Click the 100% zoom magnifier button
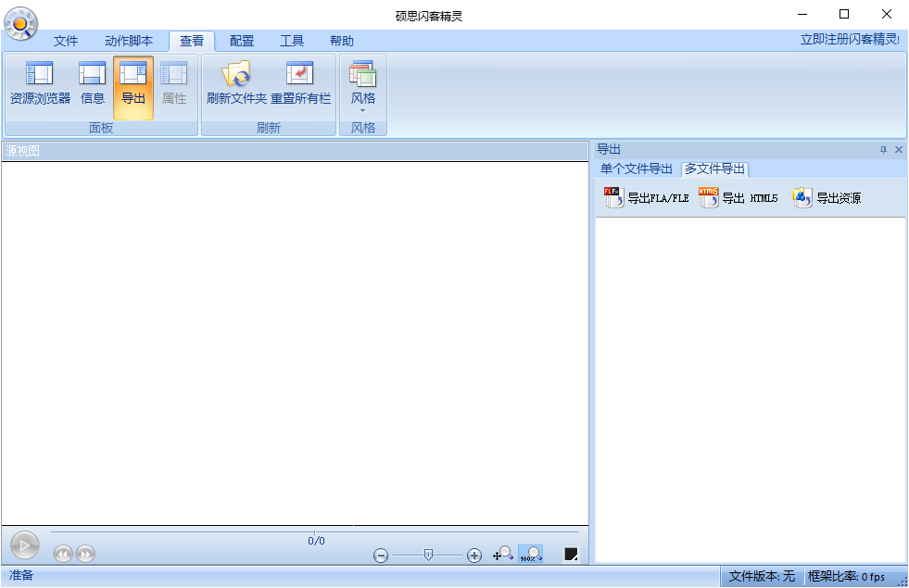Image resolution: width=909 pixels, height=588 pixels. pyautogui.click(x=530, y=554)
